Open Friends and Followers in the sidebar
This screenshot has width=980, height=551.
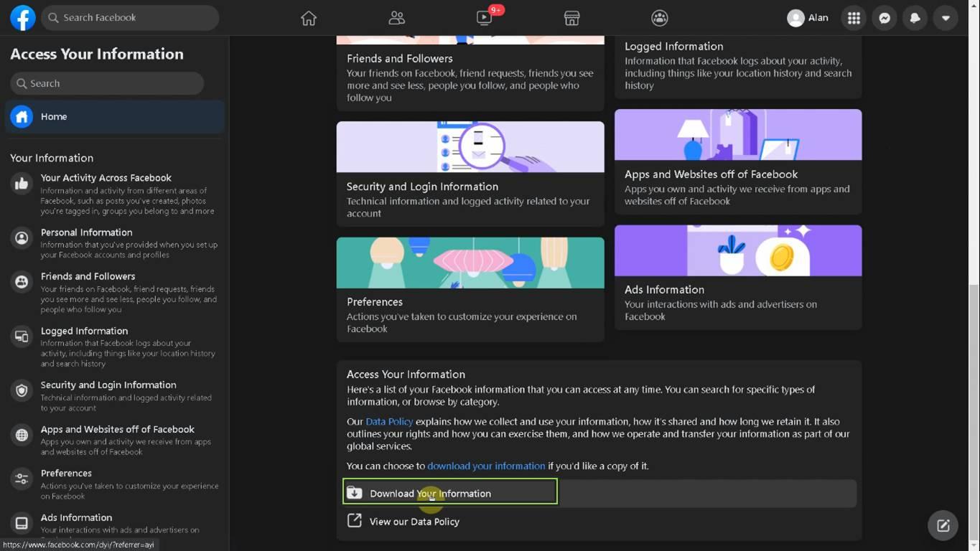pos(115,292)
